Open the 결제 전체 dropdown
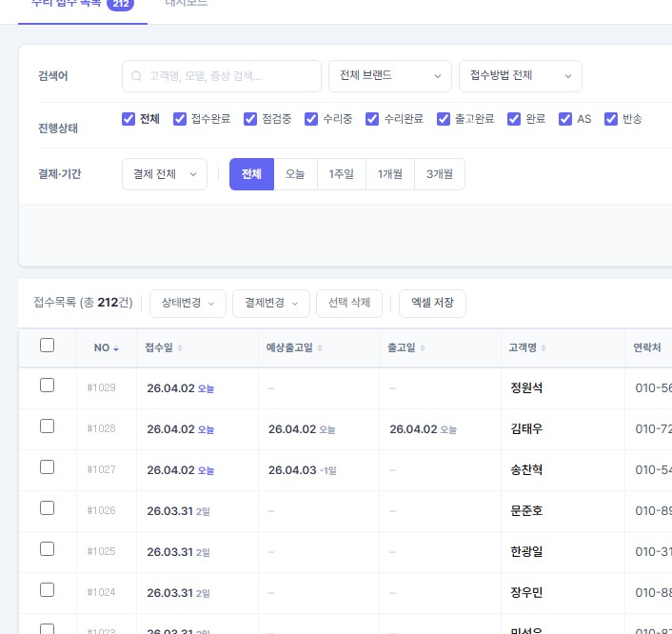This screenshot has height=634, width=672. [165, 174]
